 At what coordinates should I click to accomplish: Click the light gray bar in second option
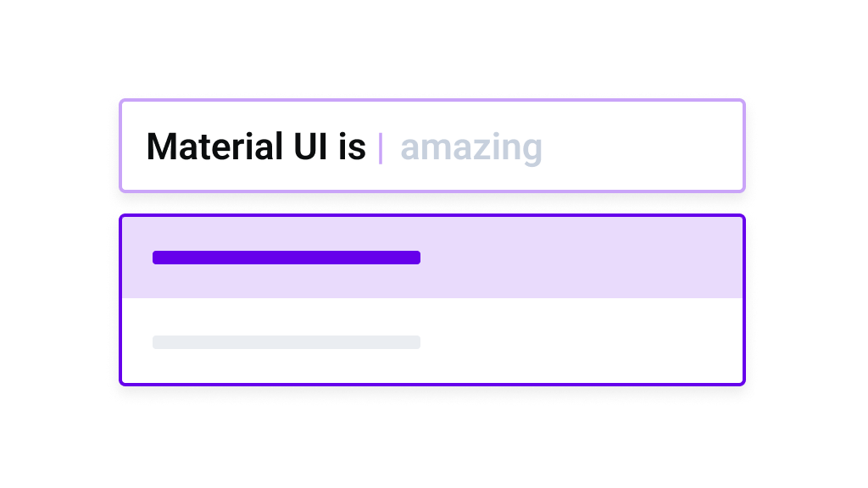[286, 342]
